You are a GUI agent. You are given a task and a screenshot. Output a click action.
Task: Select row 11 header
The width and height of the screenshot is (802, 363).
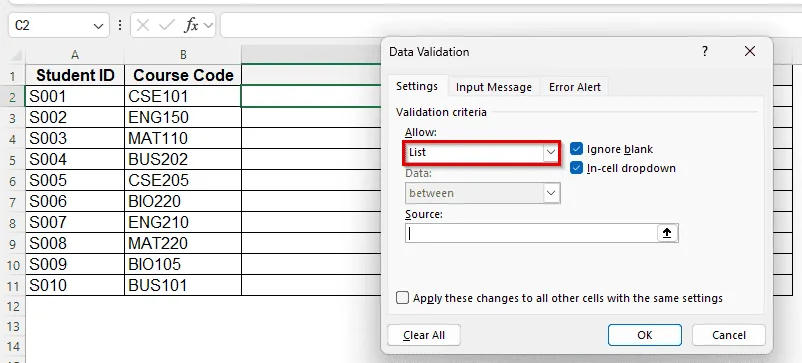pyautogui.click(x=13, y=285)
